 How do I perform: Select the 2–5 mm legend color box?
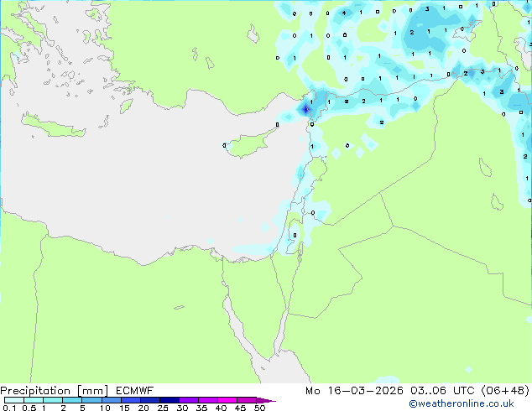point(72,400)
